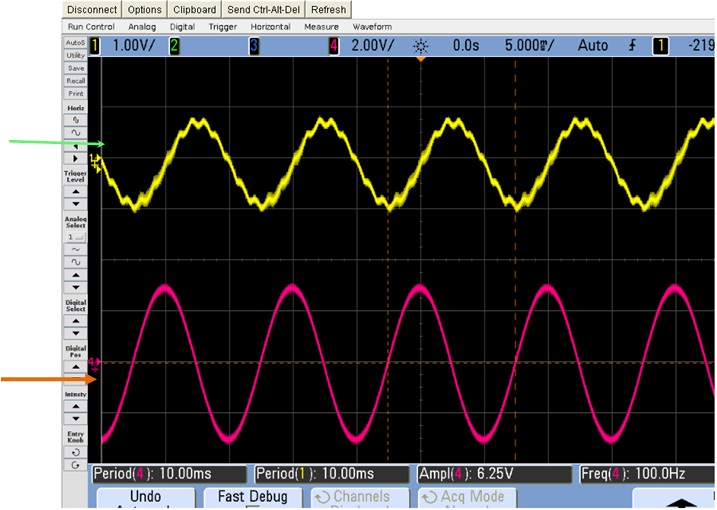Click the small wave icon under Horiz
717x510 pixels.
75,120
